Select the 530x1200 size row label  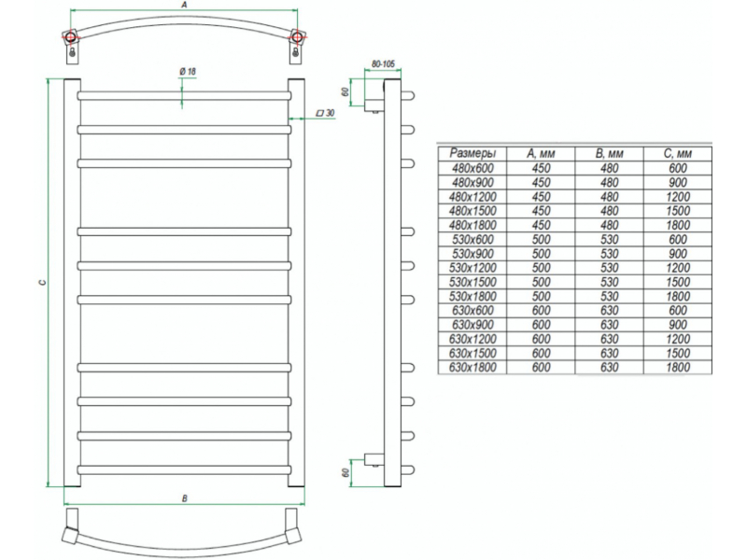click(x=472, y=268)
